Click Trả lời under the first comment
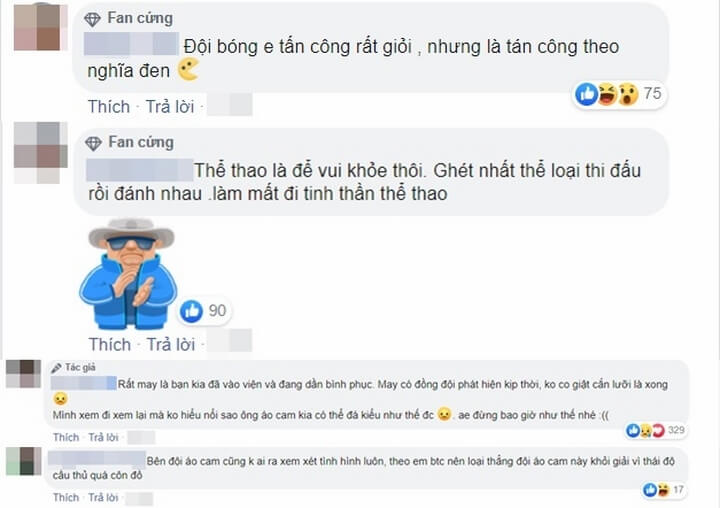 click(x=170, y=107)
